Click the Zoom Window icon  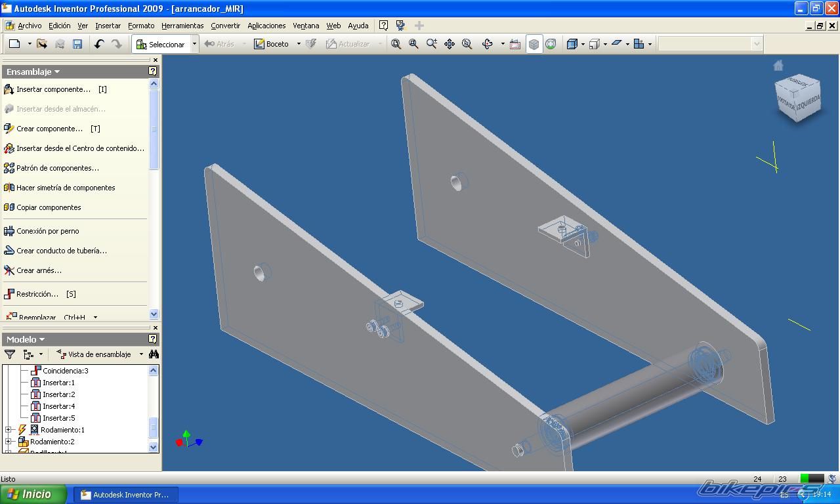[413, 44]
